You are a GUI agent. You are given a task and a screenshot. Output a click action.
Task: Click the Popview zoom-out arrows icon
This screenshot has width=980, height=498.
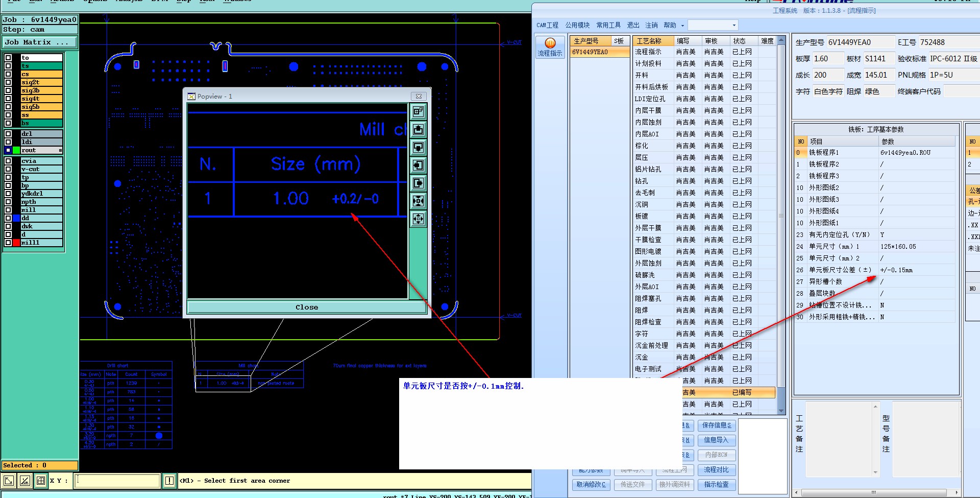(418, 219)
